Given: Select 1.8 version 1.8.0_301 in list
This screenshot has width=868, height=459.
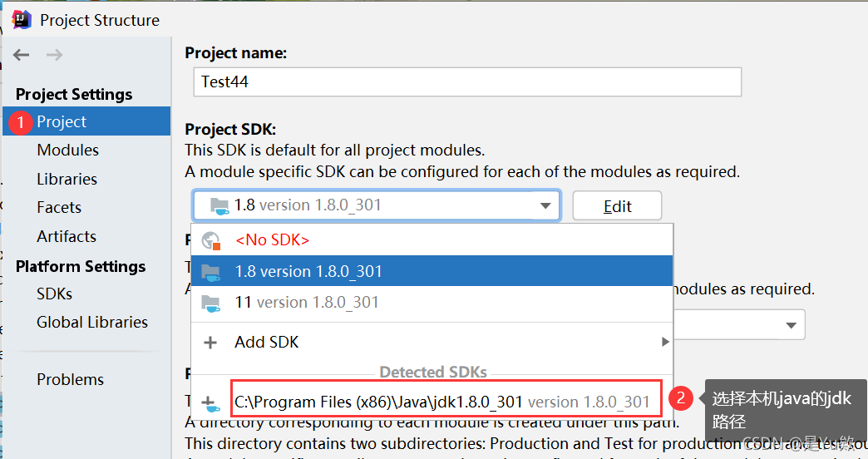Looking at the screenshot, I should pos(432,271).
